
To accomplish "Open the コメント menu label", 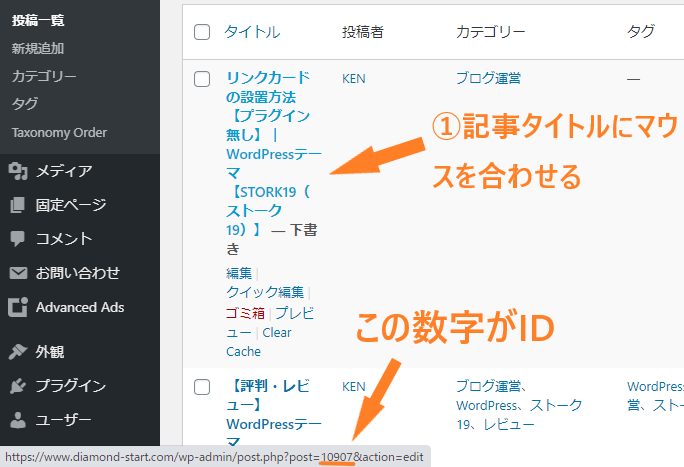I will pyautogui.click(x=64, y=239).
